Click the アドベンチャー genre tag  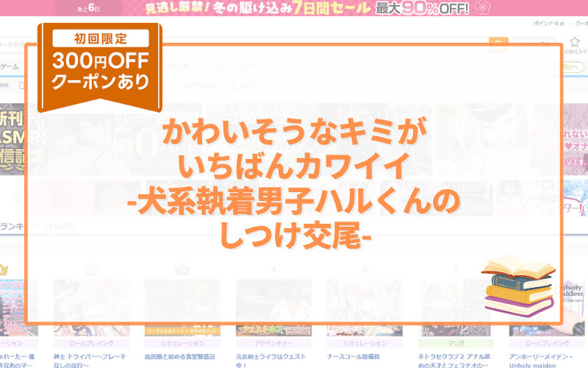pyautogui.click(x=273, y=343)
